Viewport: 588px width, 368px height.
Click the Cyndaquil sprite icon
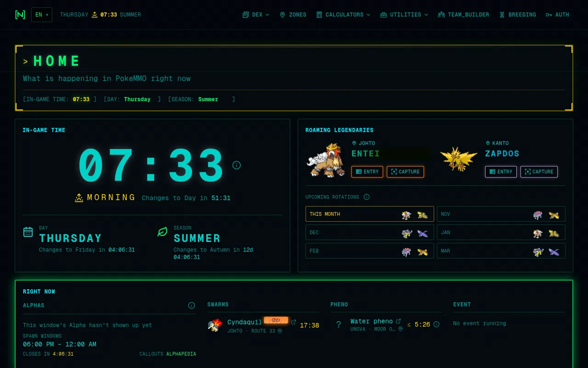tap(215, 325)
